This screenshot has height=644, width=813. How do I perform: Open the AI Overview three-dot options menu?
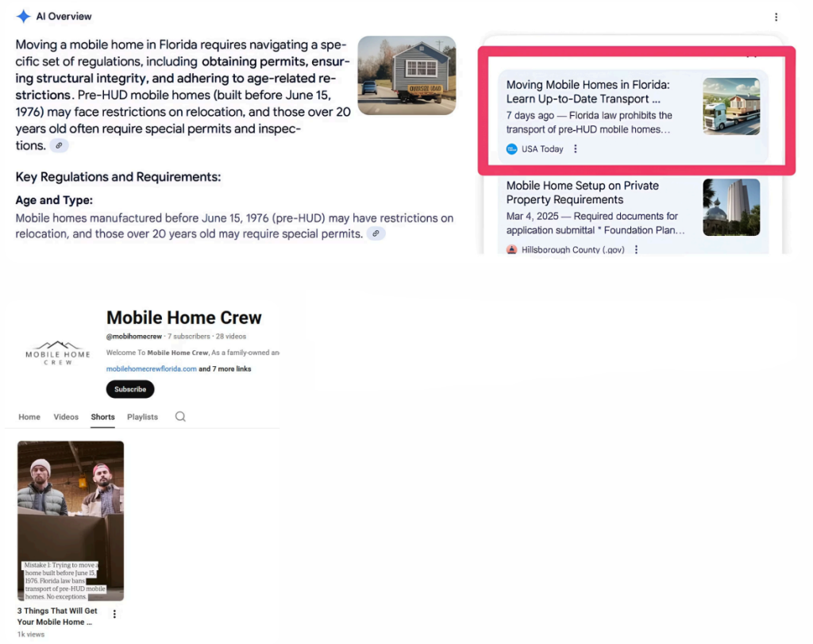pos(776,17)
